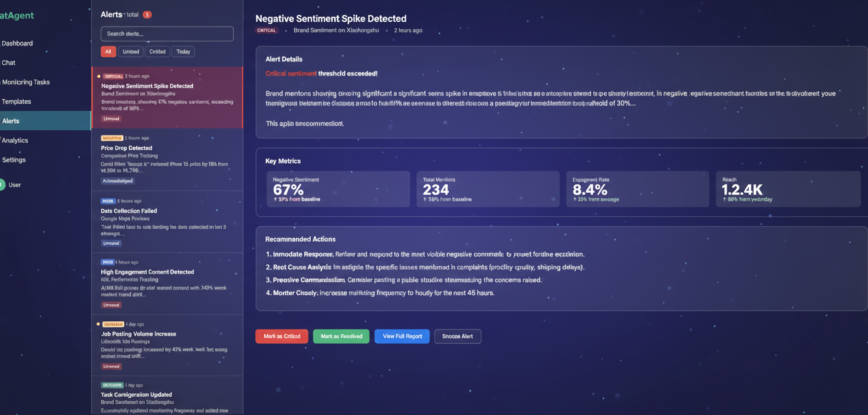This screenshot has height=415, width=868.
Task: Toggle the 'Today' alerts filter
Action: (183, 51)
